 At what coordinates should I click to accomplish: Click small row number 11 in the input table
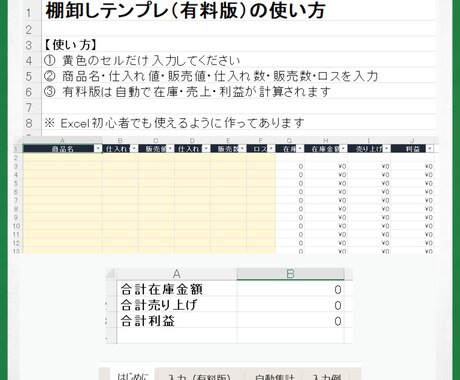pos(16,235)
